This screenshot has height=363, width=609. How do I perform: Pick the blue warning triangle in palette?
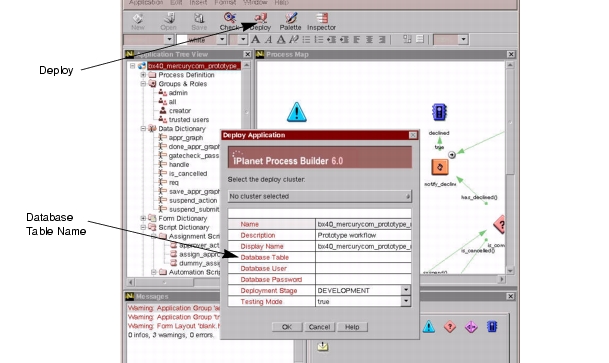click(429, 327)
